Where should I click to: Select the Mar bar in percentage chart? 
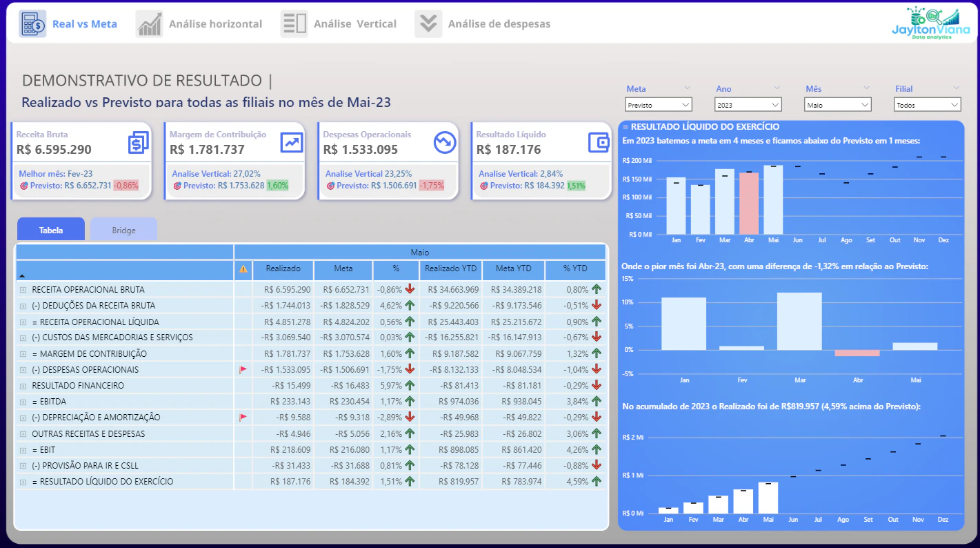click(799, 321)
